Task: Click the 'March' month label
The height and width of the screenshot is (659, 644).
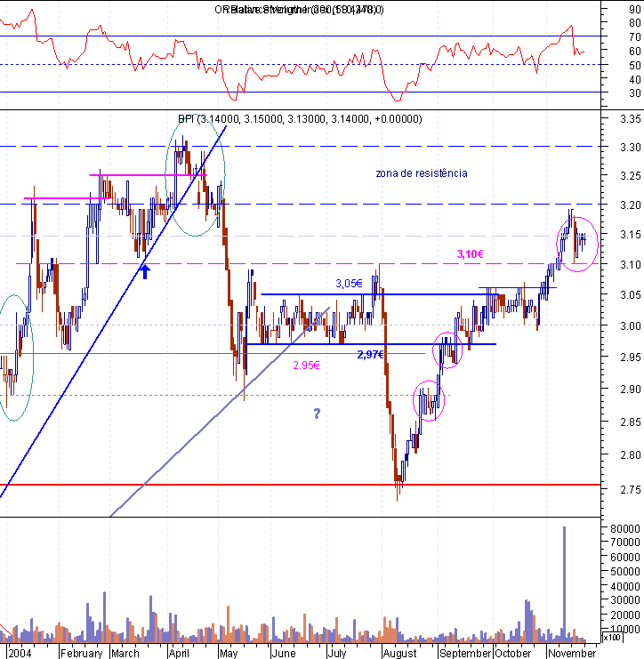Action: (x=125, y=653)
